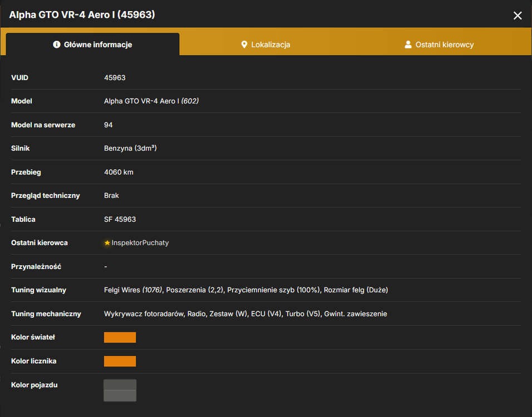Click the Ostatni kierowca label
Viewport: 532px width, 417px height.
pos(40,243)
